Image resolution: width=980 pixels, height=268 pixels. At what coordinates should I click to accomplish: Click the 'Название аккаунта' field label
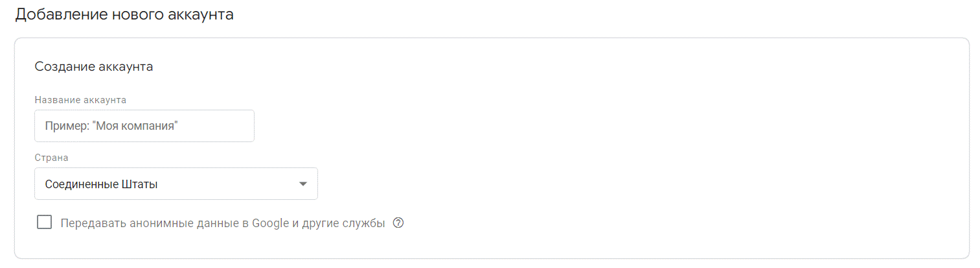(80, 100)
